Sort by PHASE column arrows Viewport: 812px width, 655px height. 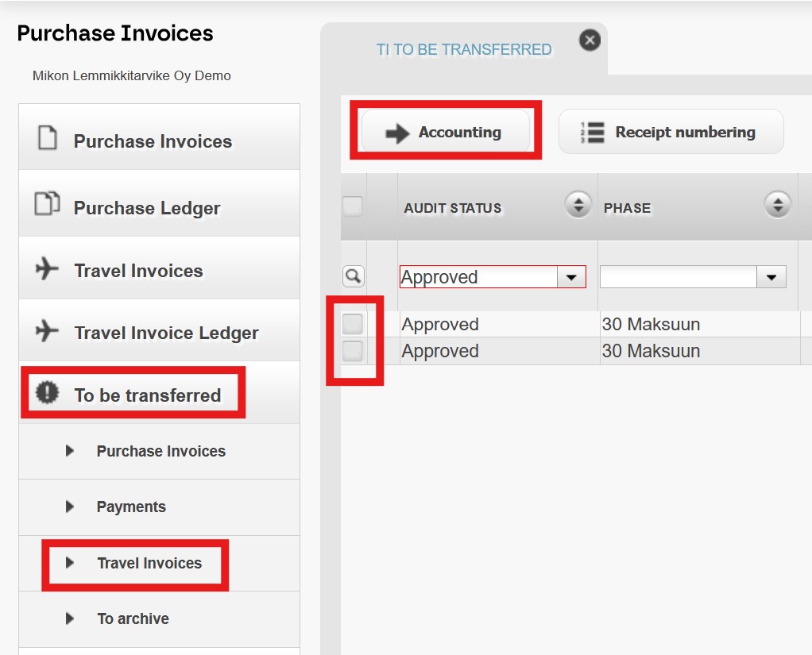(777, 204)
